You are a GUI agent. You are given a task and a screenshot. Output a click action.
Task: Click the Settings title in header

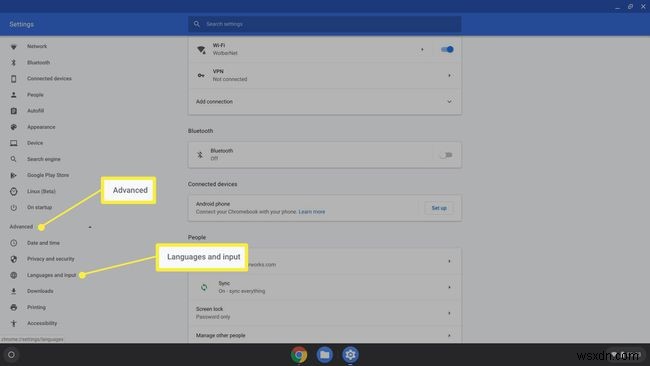pos(22,24)
